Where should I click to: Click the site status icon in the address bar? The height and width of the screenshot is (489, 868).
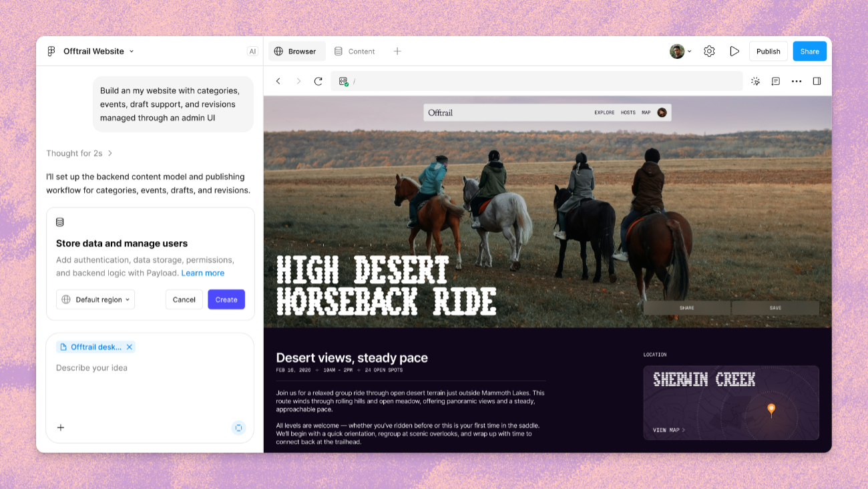pos(344,81)
